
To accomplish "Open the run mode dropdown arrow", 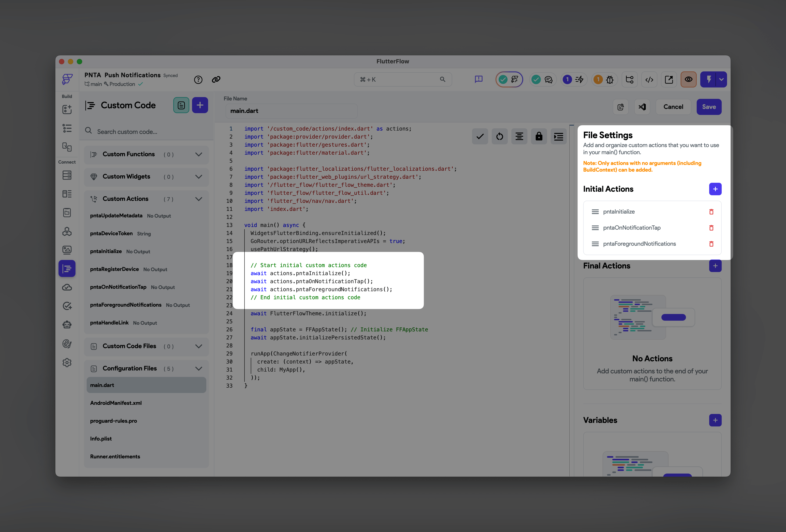I will click(722, 79).
